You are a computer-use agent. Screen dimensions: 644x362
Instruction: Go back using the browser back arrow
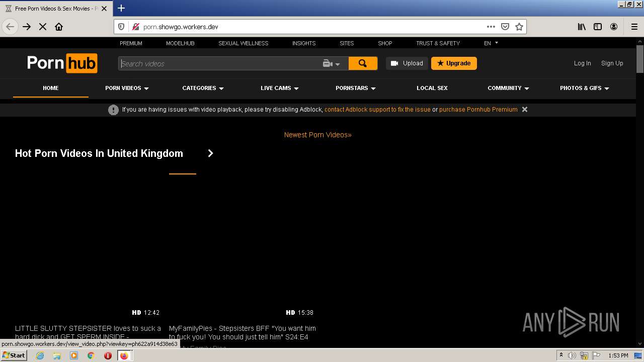coord(10,27)
